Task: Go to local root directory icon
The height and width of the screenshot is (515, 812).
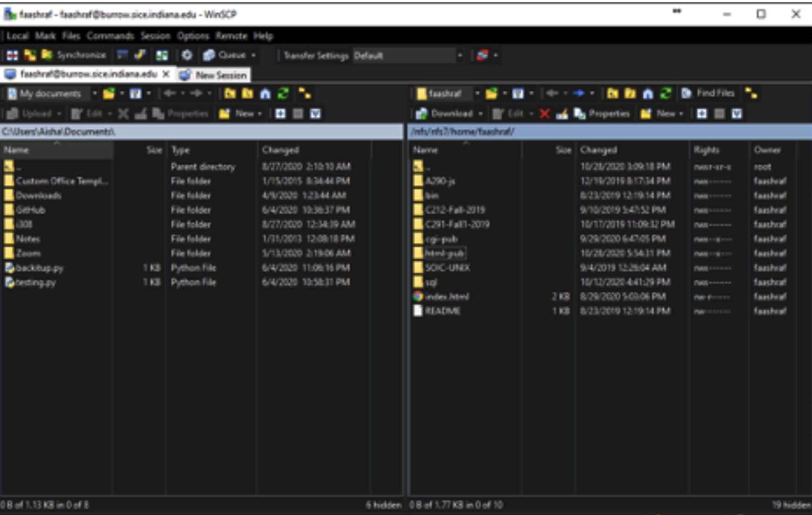Action: click(247, 94)
